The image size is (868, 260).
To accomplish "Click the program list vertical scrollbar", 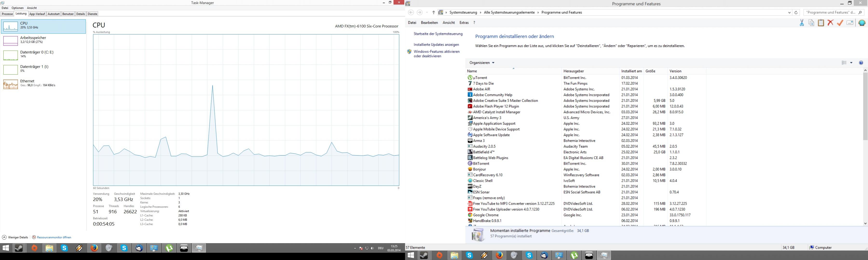I will click(865, 108).
